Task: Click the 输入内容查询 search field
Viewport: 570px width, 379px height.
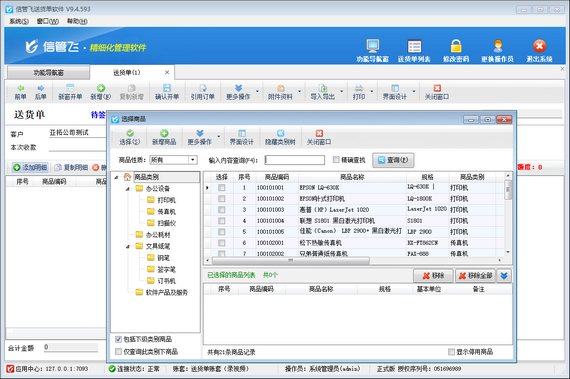Action: tap(295, 160)
